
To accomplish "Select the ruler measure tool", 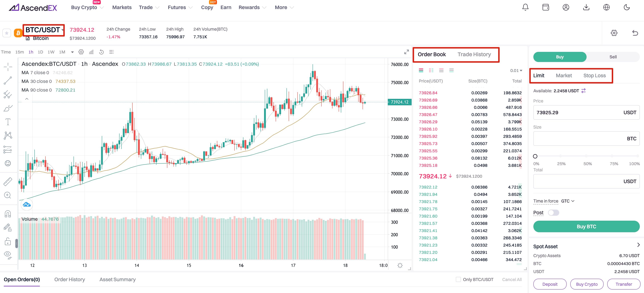I will [8, 181].
